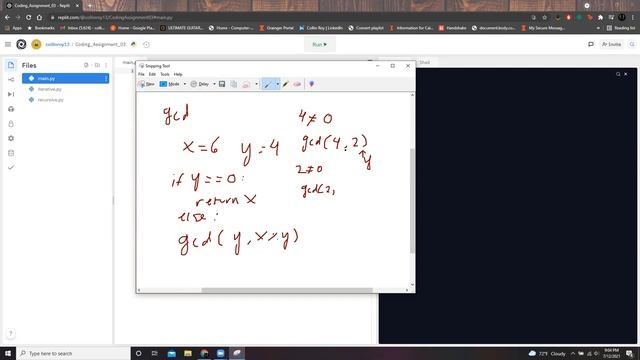Screen dimensions: 640x360
Task: Click the Snipping Tool horizontal scrollbar
Action: (287, 290)
